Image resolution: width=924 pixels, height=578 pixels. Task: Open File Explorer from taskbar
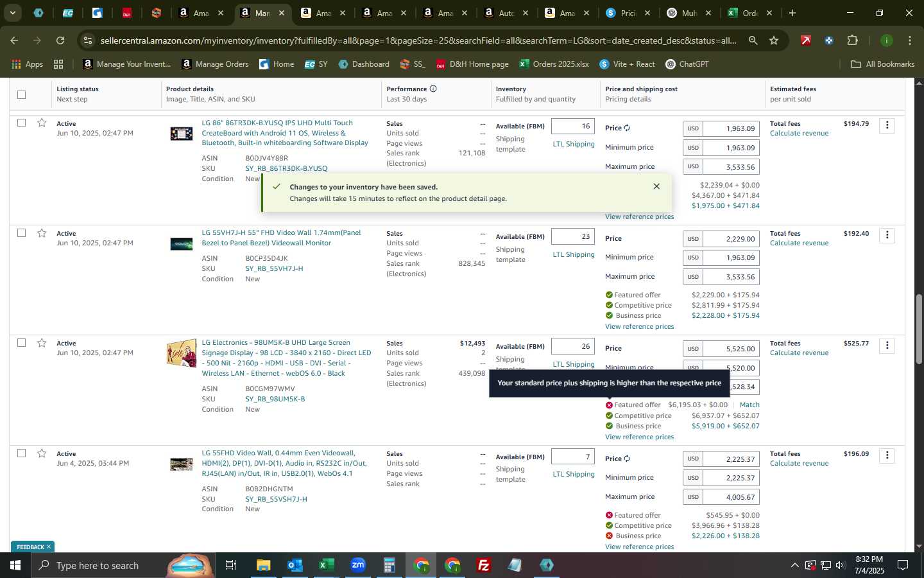tap(264, 565)
